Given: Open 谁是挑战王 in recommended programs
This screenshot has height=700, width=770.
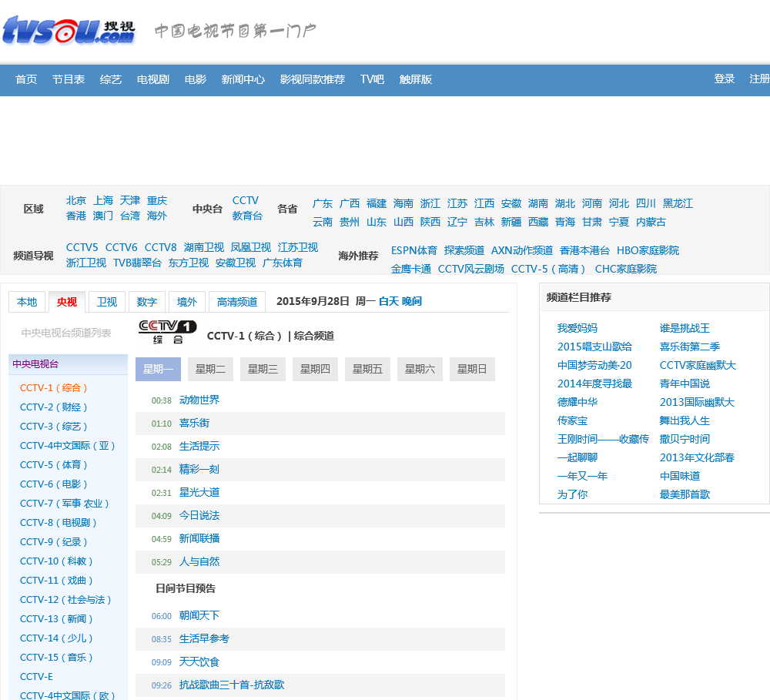Looking at the screenshot, I should 685,328.
